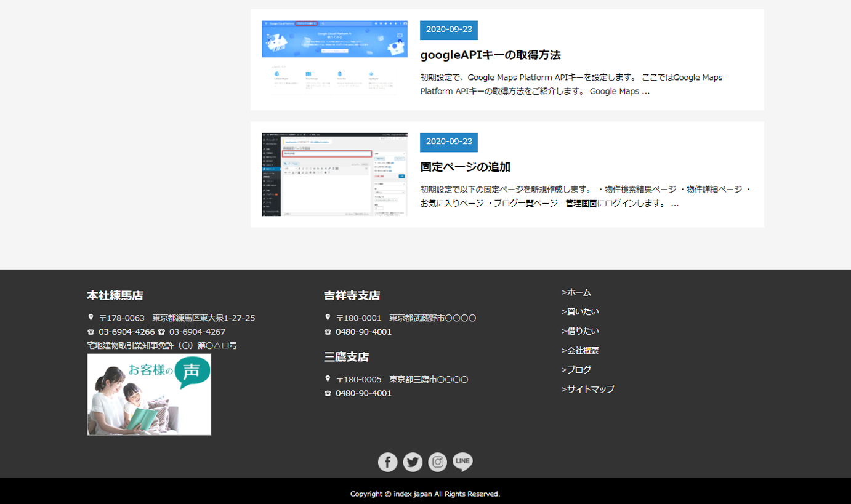Open ブログ footer link

pos(578,369)
